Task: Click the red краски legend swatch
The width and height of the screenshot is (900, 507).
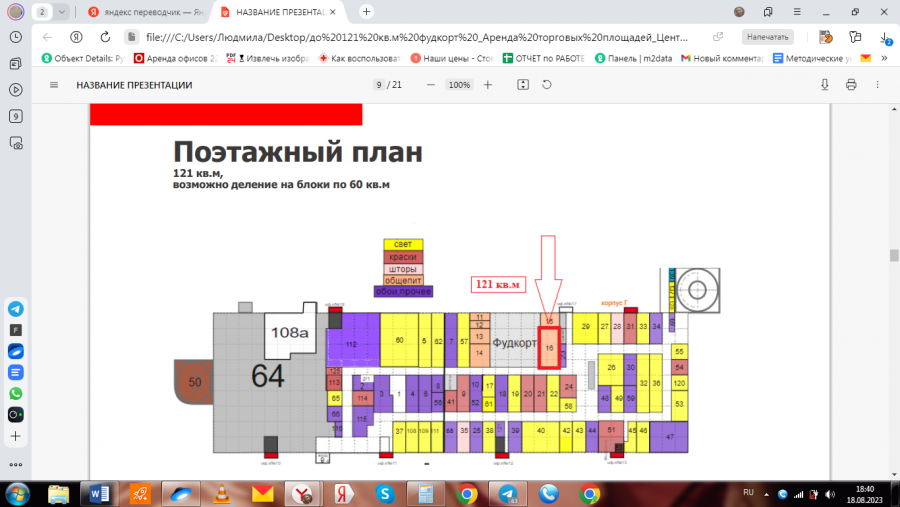Action: pos(403,257)
